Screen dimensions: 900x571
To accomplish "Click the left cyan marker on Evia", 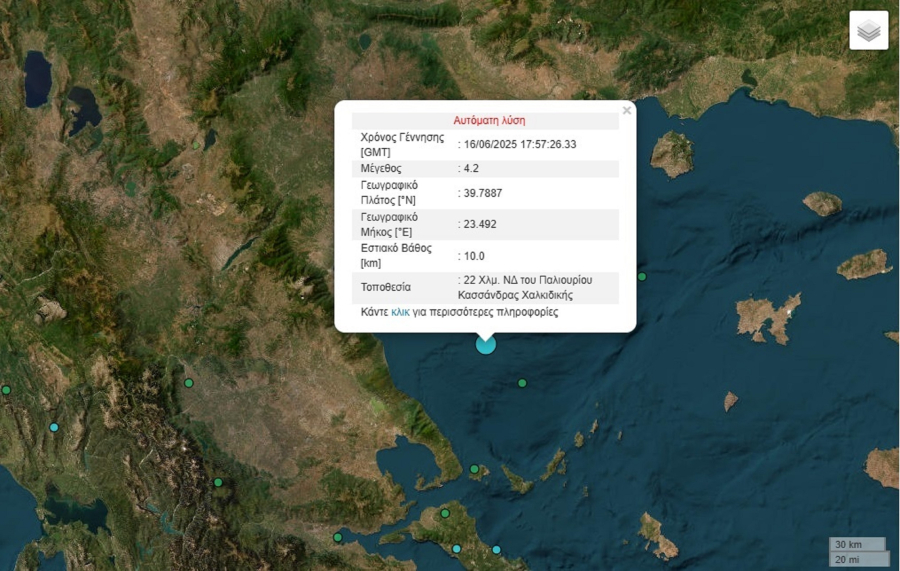I will [x=456, y=548].
